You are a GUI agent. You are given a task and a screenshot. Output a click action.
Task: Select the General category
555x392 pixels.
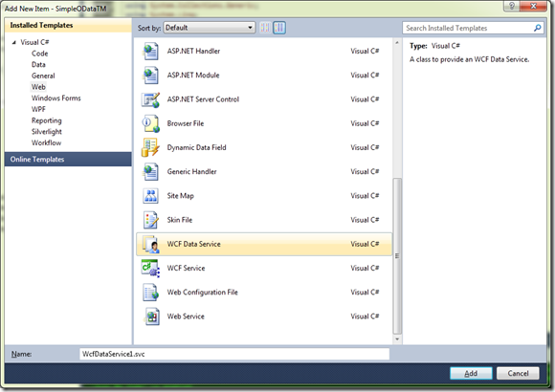click(x=43, y=76)
